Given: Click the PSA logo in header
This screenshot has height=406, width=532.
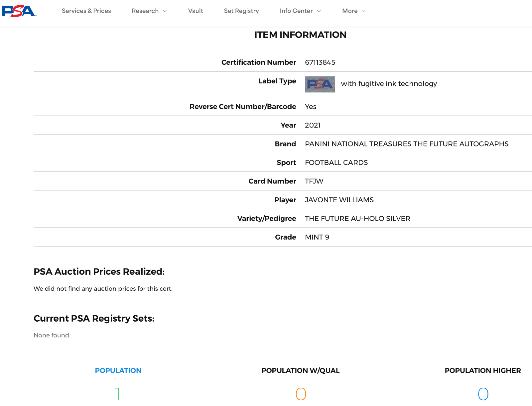Looking at the screenshot, I should coord(19,11).
